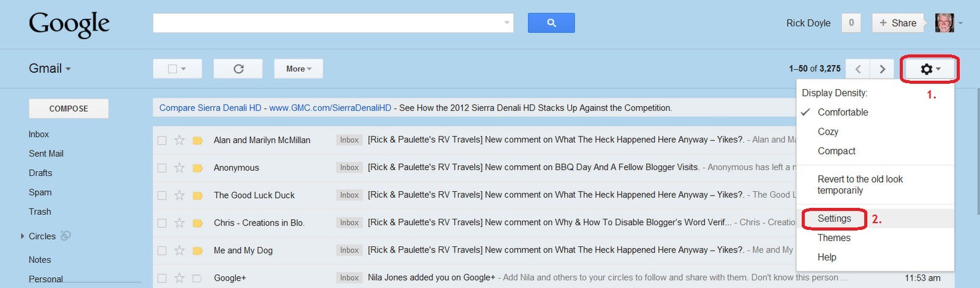Open the search options arrow in the search box

(x=507, y=23)
